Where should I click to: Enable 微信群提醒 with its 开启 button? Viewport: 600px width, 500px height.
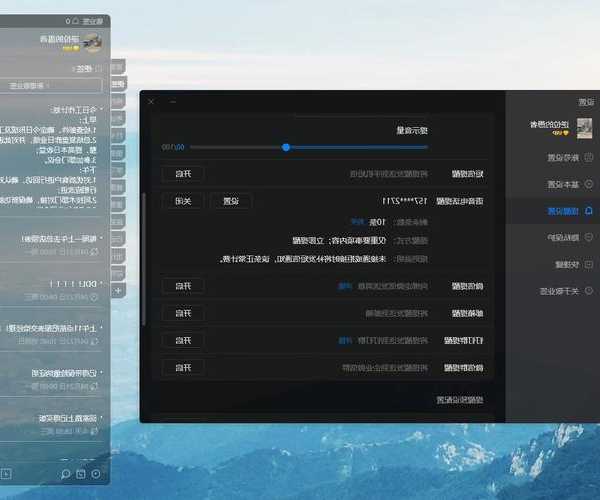point(183,367)
